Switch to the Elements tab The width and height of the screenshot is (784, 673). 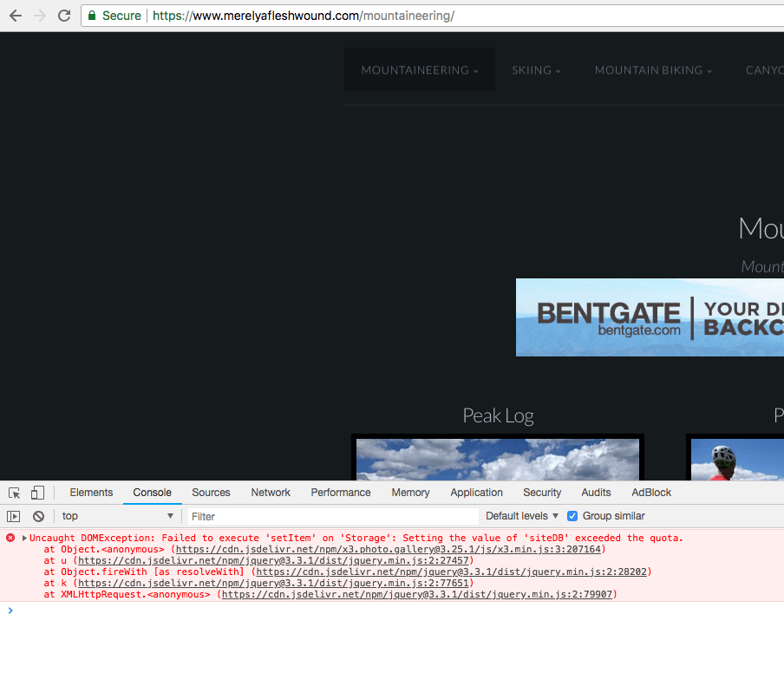pos(91,493)
